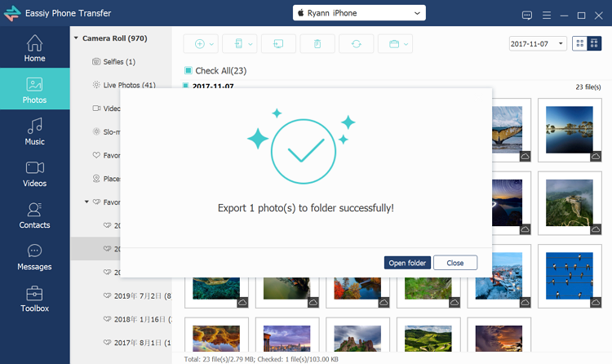
Task: Open the Ryann iPhone device dropdown
Action: click(x=359, y=13)
